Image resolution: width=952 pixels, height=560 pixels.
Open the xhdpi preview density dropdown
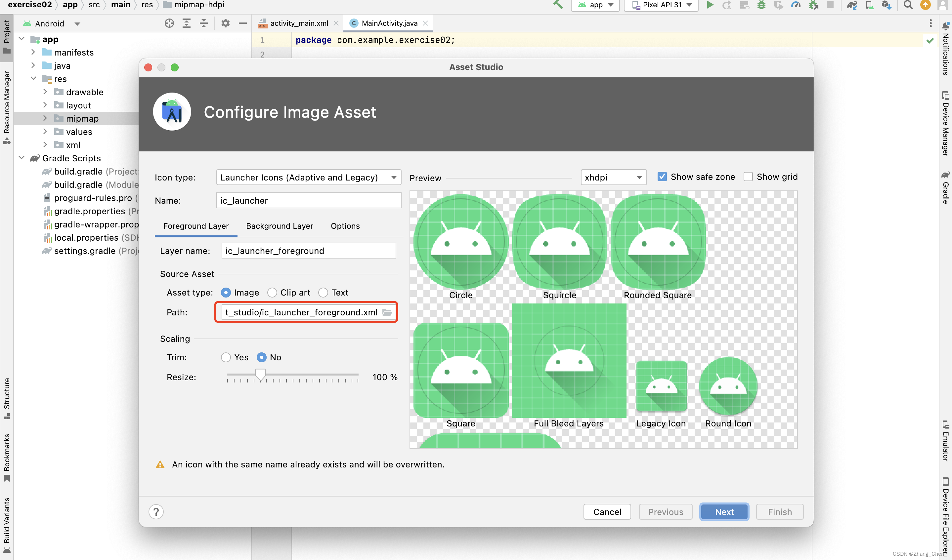click(x=614, y=177)
